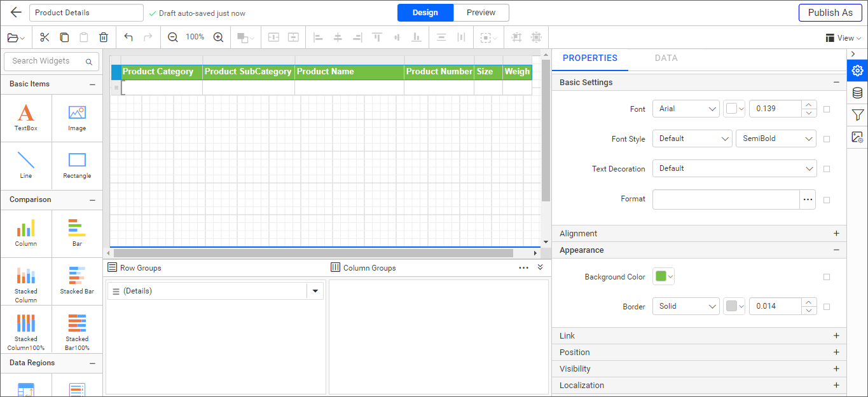Select the Bar chart widget

click(77, 233)
